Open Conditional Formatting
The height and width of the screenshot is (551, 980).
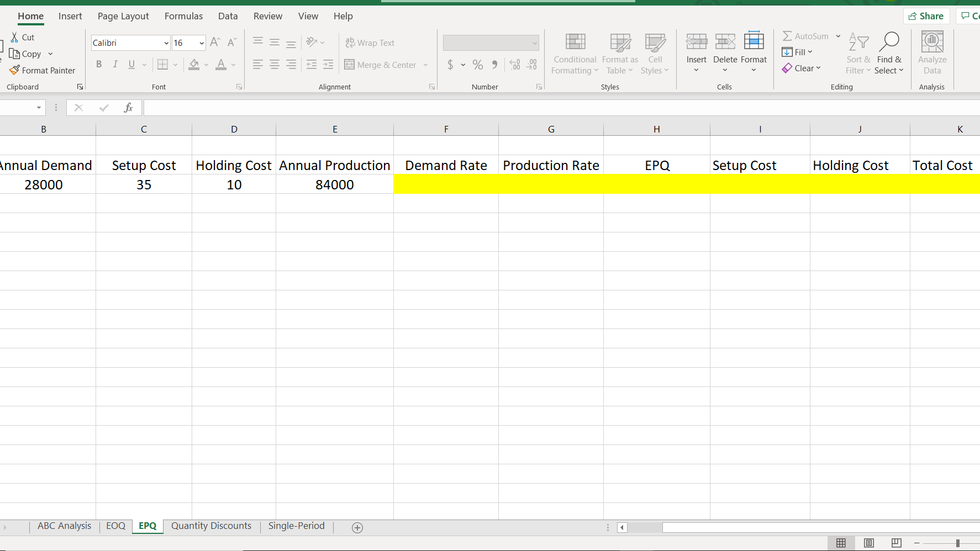pos(575,54)
